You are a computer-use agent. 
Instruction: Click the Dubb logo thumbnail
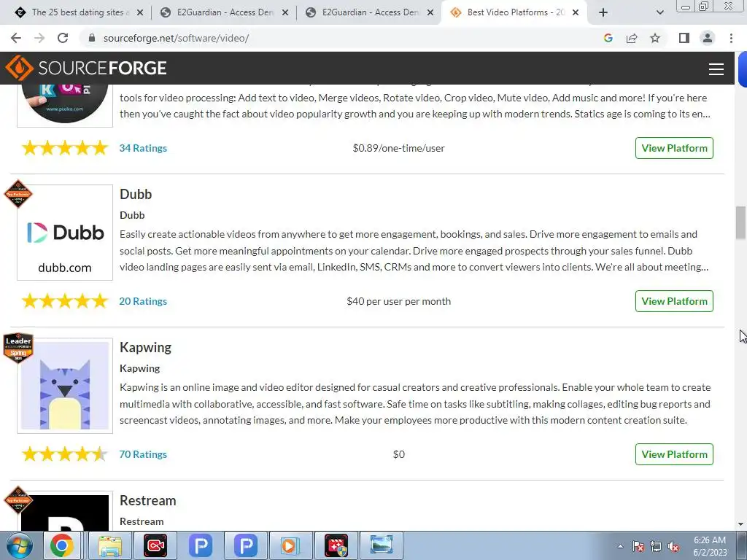(65, 233)
